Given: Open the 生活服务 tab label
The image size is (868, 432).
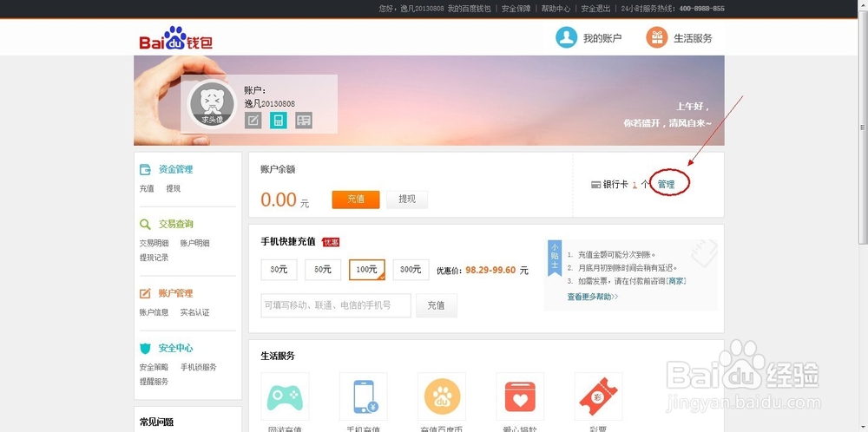Looking at the screenshot, I should point(693,38).
